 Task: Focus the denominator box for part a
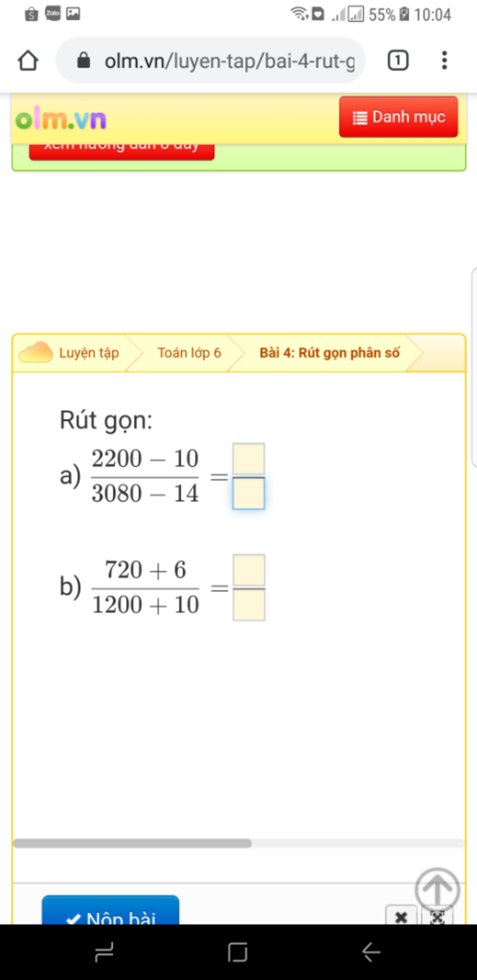[x=249, y=493]
